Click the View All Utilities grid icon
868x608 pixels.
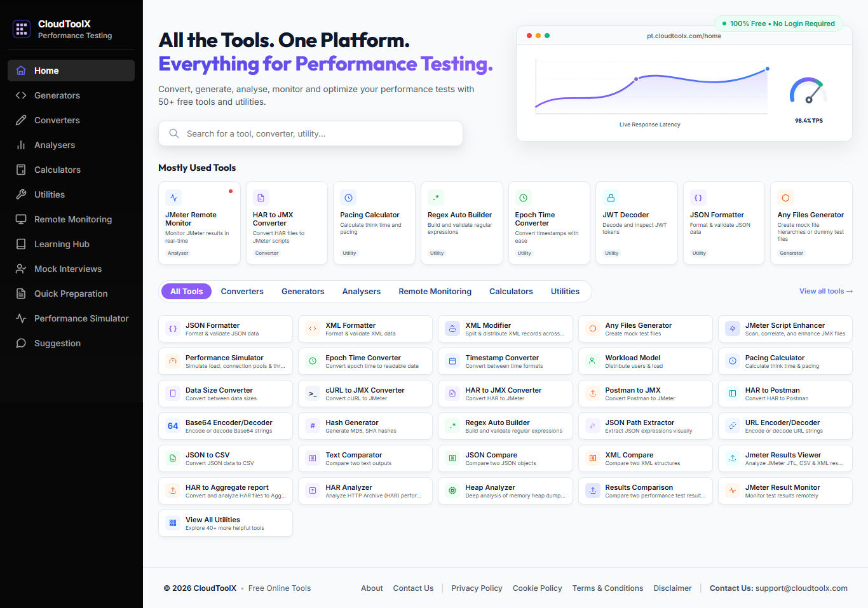173,523
